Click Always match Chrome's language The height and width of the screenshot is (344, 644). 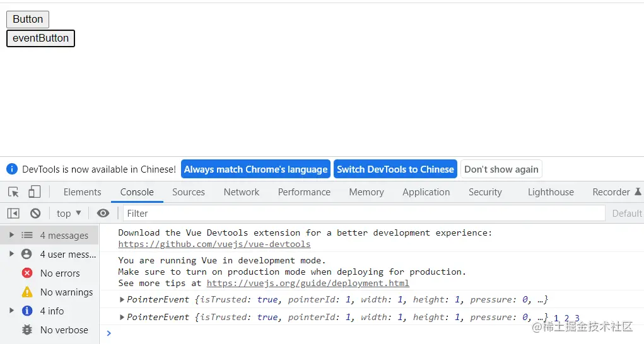pos(255,169)
